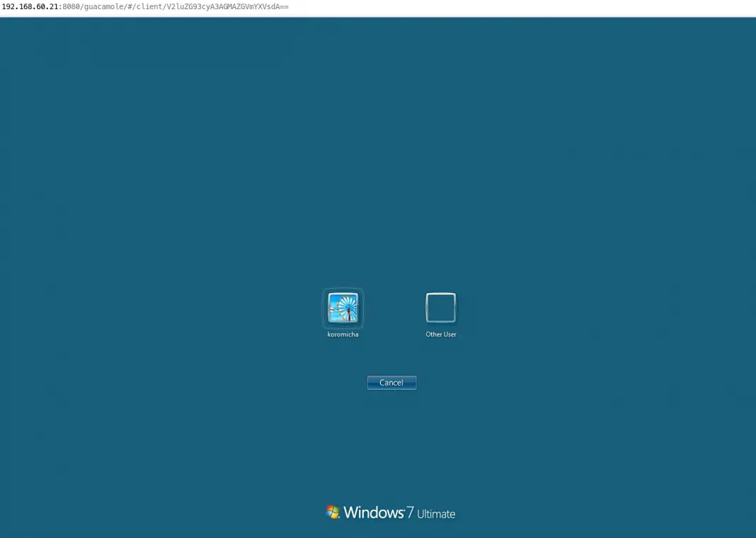756x538 pixels.
Task: Select the highlighted koromicha login tile
Action: click(343, 309)
